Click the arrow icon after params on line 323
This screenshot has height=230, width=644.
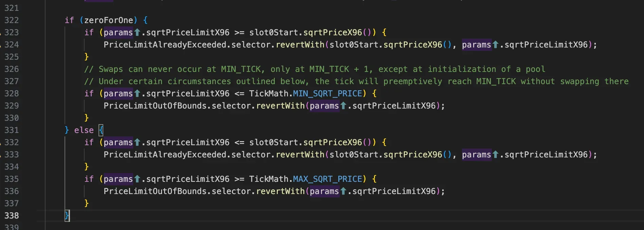137,33
